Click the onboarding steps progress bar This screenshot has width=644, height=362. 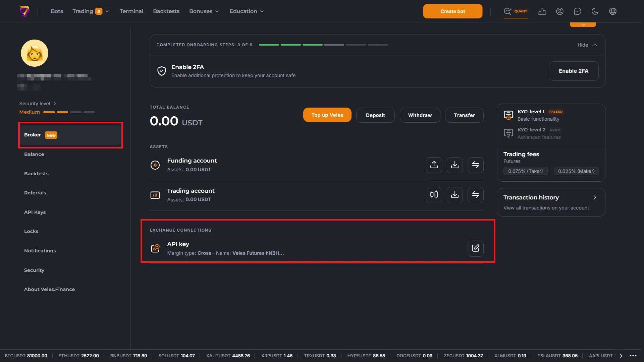(x=323, y=45)
